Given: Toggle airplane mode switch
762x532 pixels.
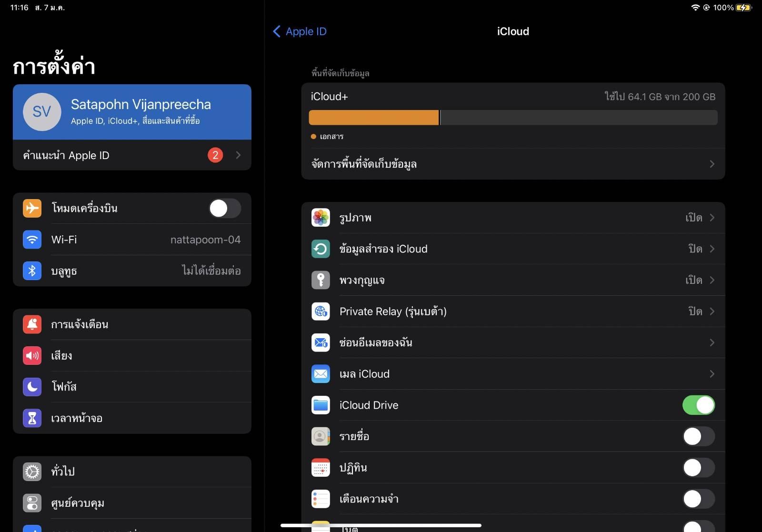Looking at the screenshot, I should click(225, 208).
